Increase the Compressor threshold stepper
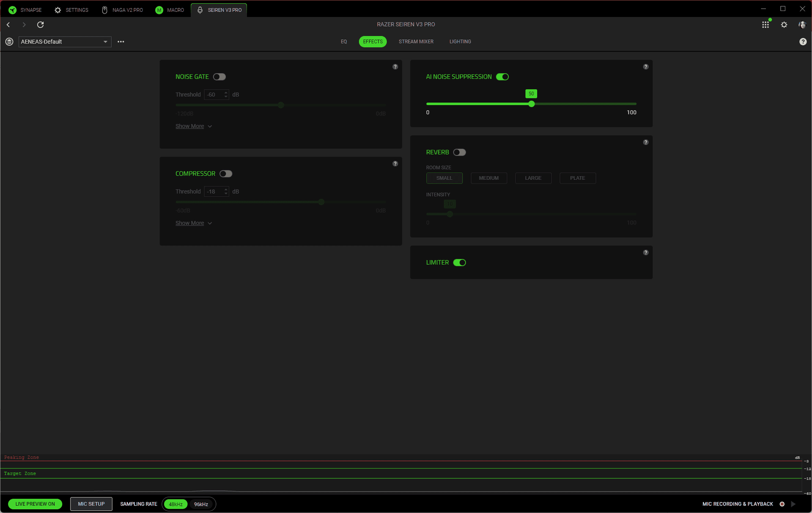Viewport: 812px width, 513px height. coord(226,189)
